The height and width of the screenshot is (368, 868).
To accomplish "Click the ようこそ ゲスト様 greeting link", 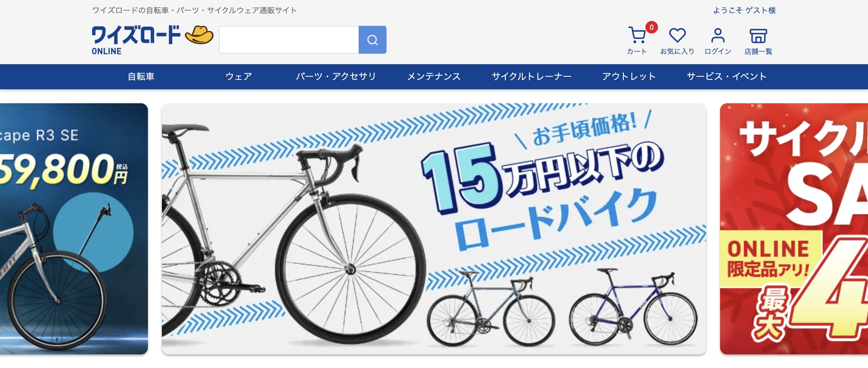I will (744, 10).
